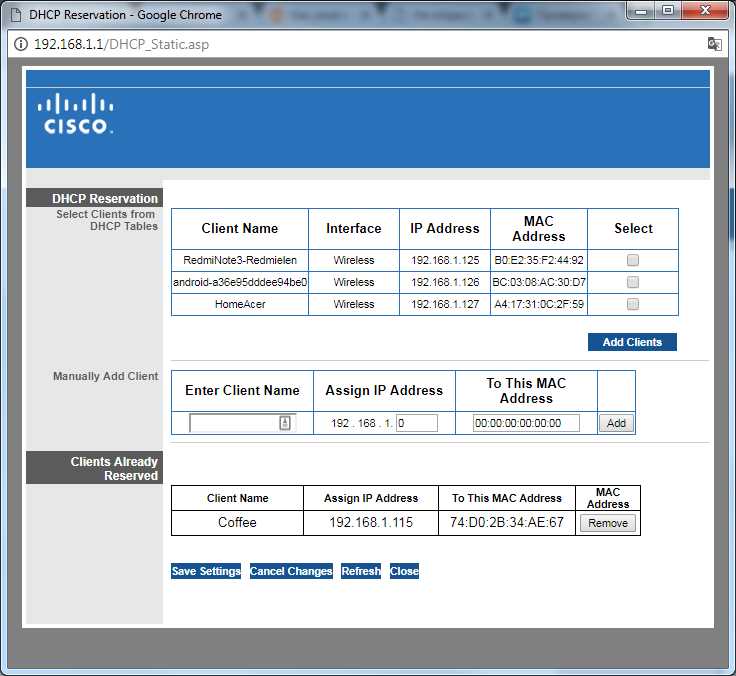The height and width of the screenshot is (676, 736).
Task: Remove the Coffee reserved client
Action: [x=608, y=523]
